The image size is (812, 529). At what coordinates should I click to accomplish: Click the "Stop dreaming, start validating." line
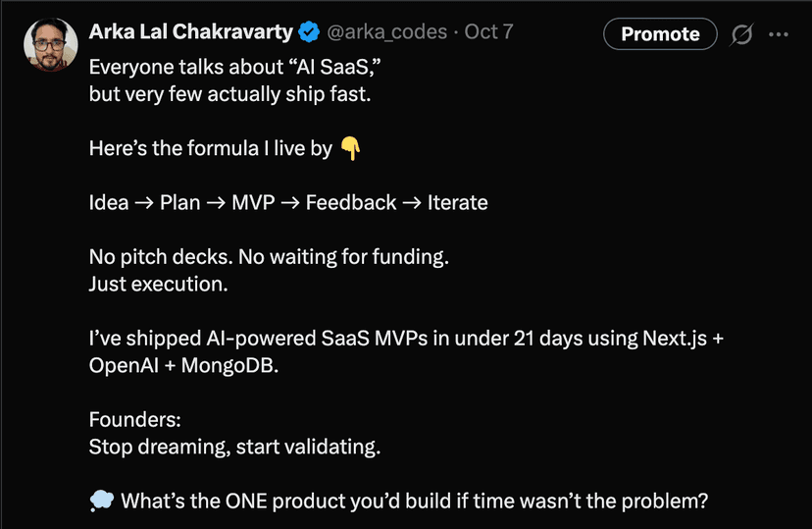pos(233,447)
